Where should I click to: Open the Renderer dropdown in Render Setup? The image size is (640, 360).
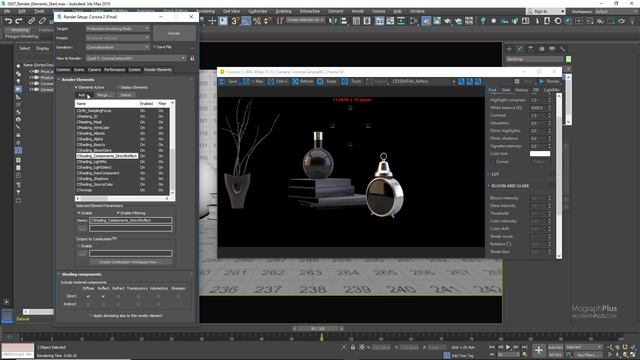[118, 47]
